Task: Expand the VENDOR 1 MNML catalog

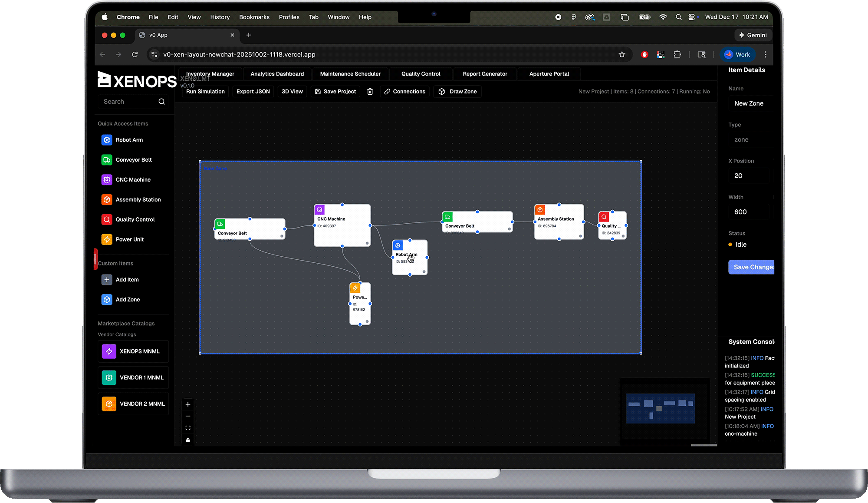Action: pyautogui.click(x=133, y=377)
